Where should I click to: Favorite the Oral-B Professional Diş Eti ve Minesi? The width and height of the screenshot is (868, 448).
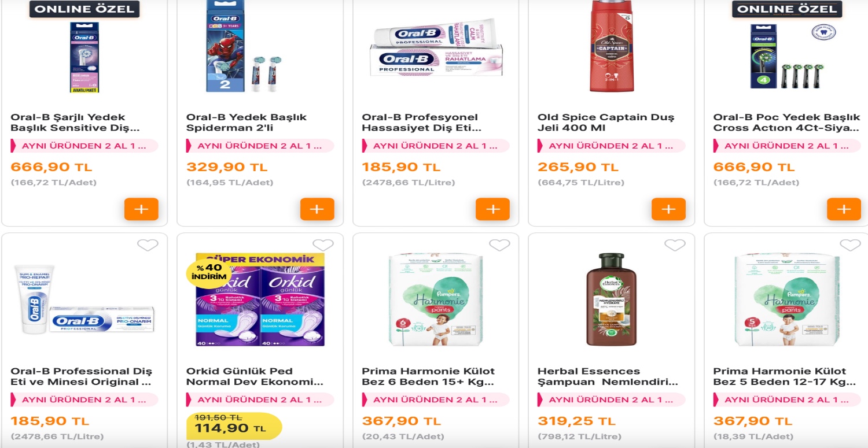(148, 246)
